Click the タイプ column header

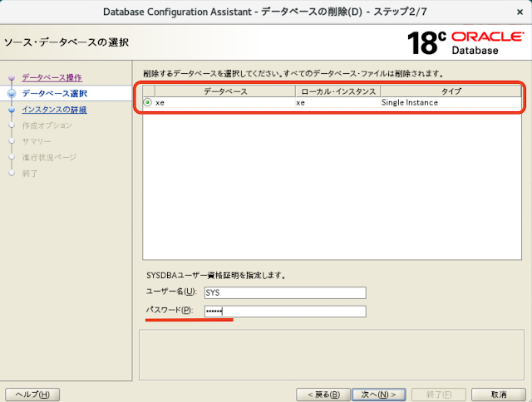451,91
